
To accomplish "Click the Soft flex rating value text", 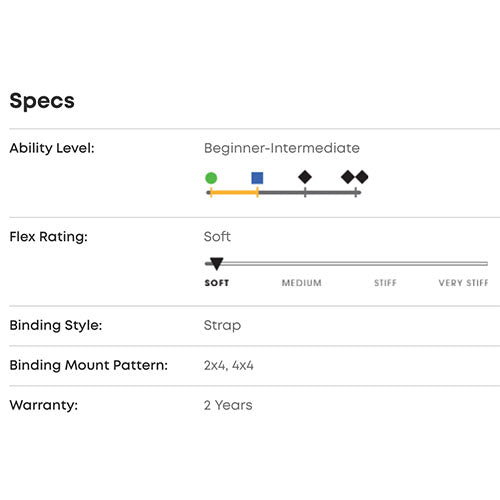I will point(217,237).
